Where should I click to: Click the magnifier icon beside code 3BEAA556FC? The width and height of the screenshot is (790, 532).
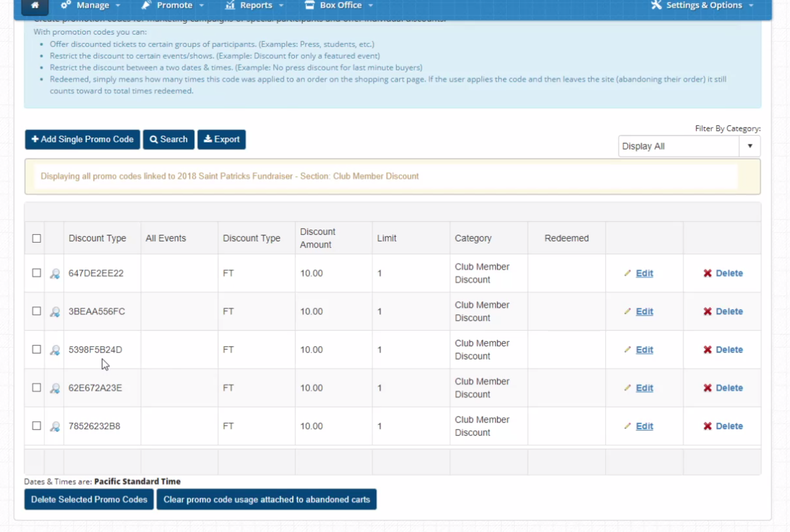55,312
